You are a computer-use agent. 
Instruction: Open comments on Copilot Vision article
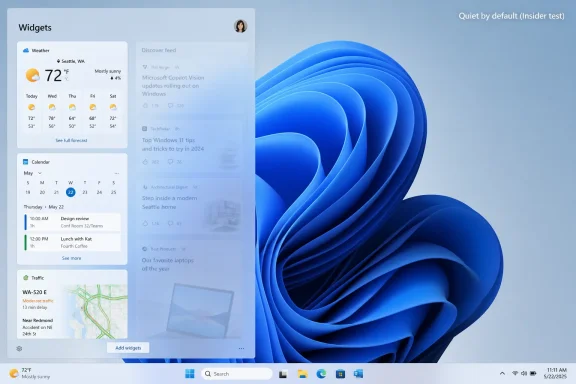pos(170,105)
